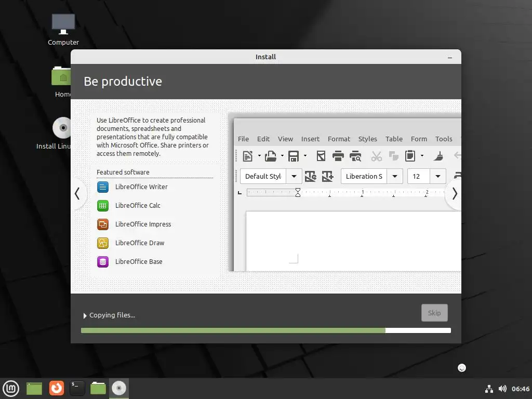Image resolution: width=532 pixels, height=399 pixels.
Task: Click the Clone Formatting brush icon
Action: [438, 156]
